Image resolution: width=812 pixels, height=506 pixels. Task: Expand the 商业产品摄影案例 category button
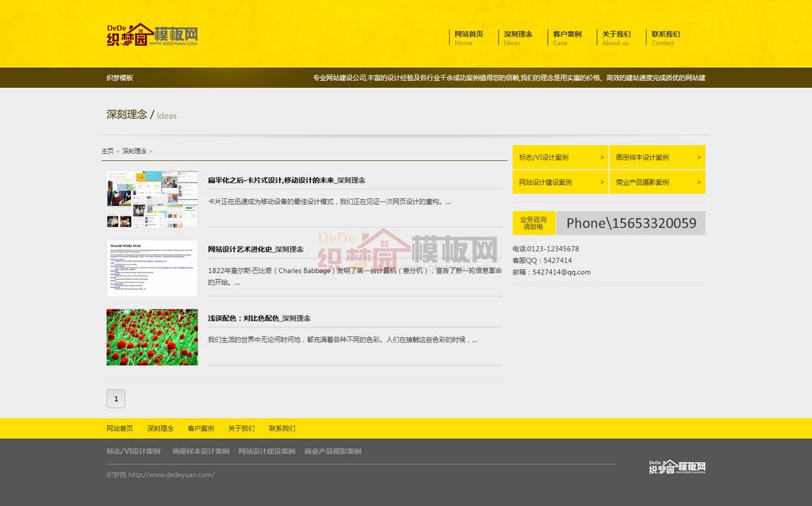click(x=657, y=182)
